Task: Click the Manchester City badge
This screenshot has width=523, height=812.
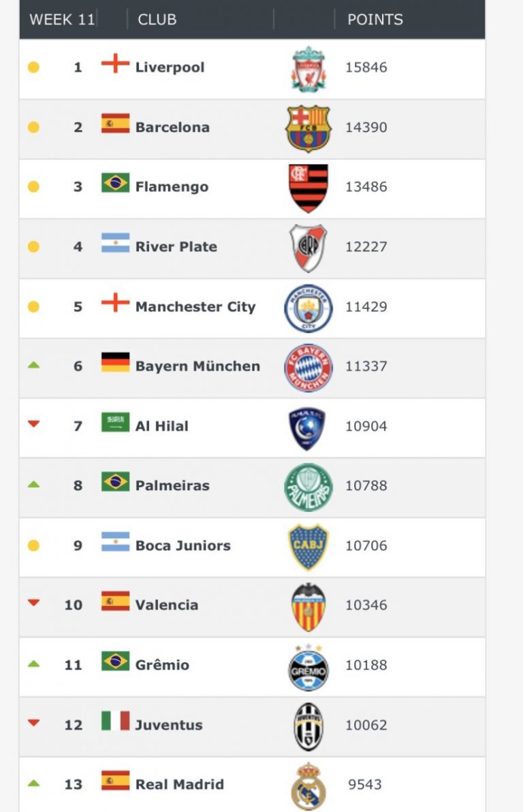Action: [308, 308]
